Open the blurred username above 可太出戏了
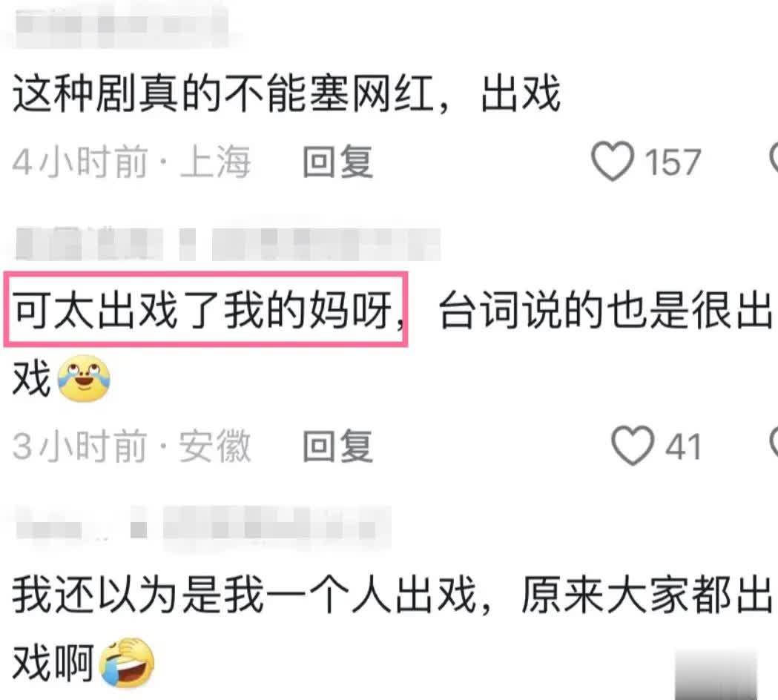Image resolution: width=778 pixels, height=700 pixels. click(227, 244)
